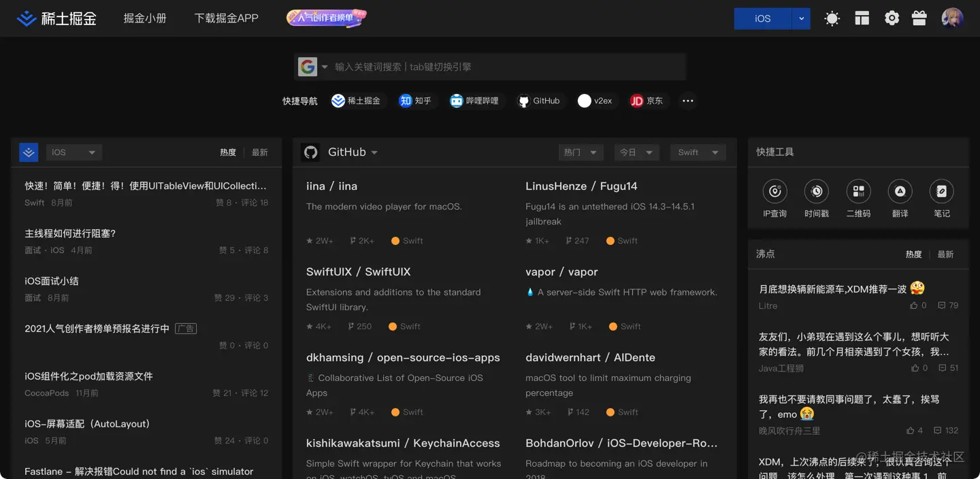Open article about UITableView and UICollection
Screen dimensions: 980x479
tap(146, 186)
